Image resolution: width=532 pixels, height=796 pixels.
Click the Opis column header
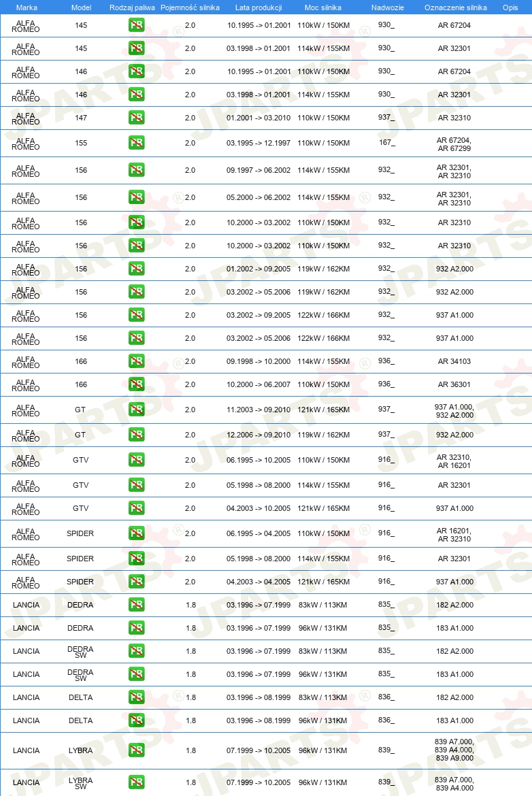510,7
